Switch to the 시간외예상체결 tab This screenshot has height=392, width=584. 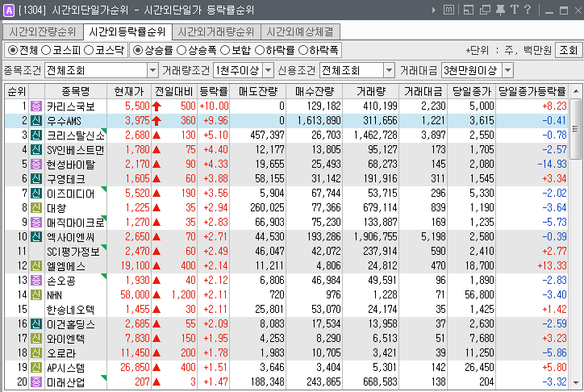tap(300, 32)
